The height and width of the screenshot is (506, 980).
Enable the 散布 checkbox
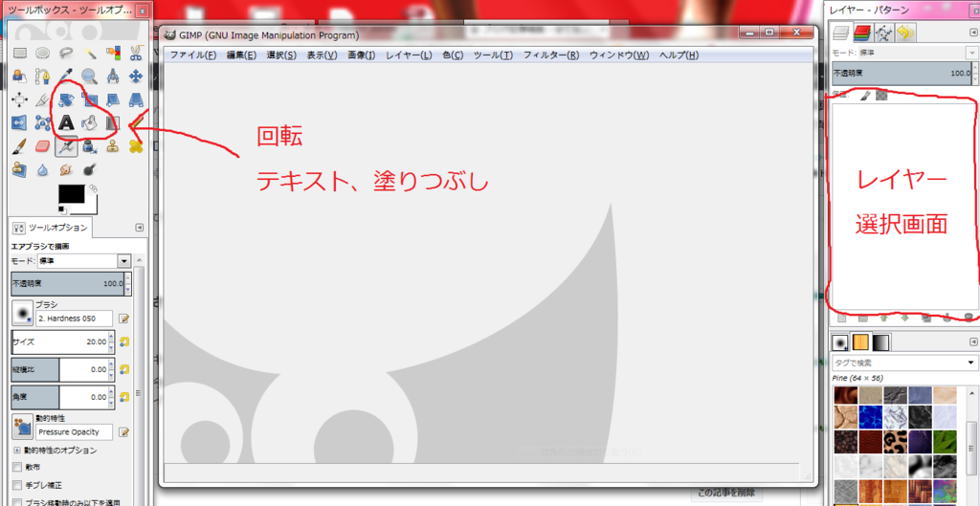point(17,467)
